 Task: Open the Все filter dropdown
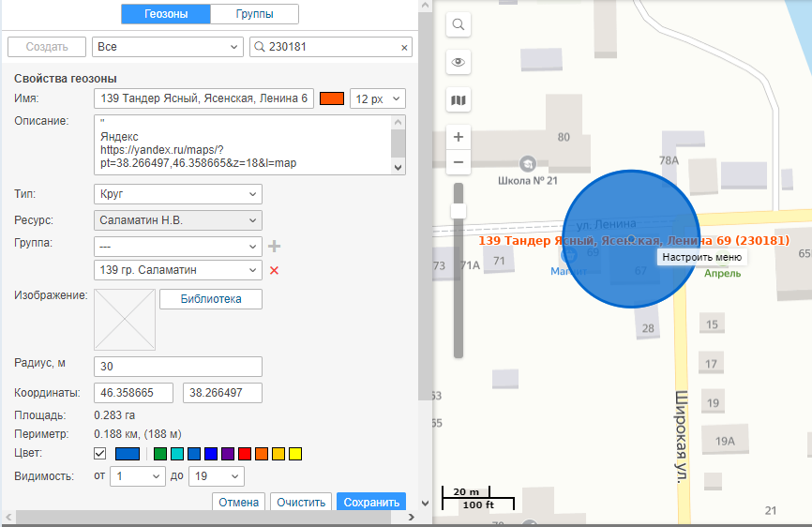pos(167,47)
